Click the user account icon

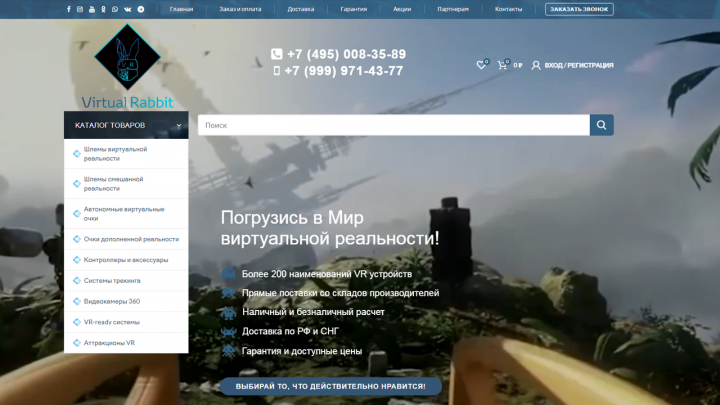pos(536,65)
